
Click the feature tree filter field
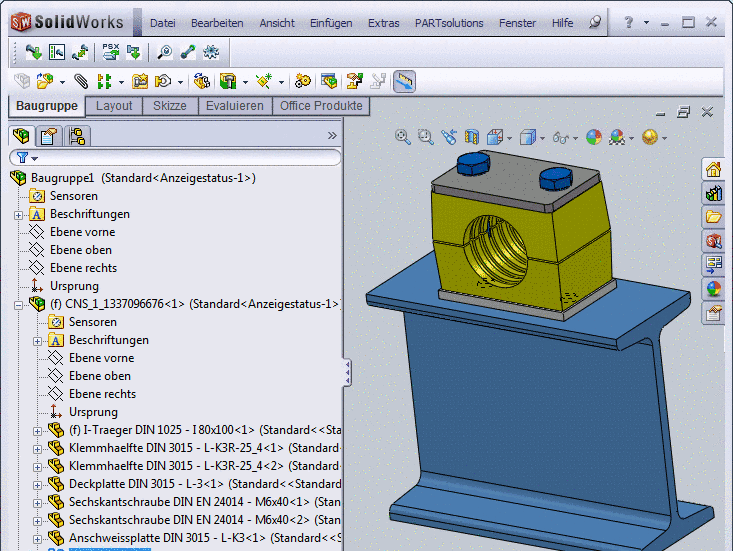coord(180,158)
